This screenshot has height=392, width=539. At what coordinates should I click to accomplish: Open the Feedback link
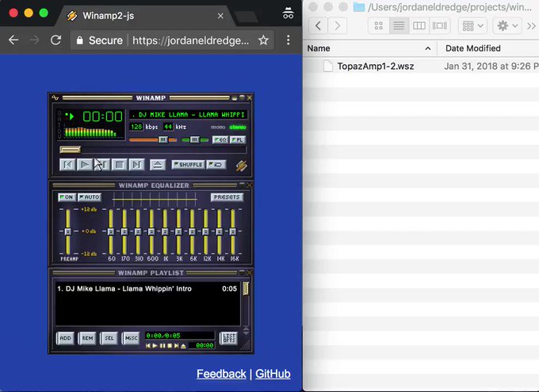(221, 374)
